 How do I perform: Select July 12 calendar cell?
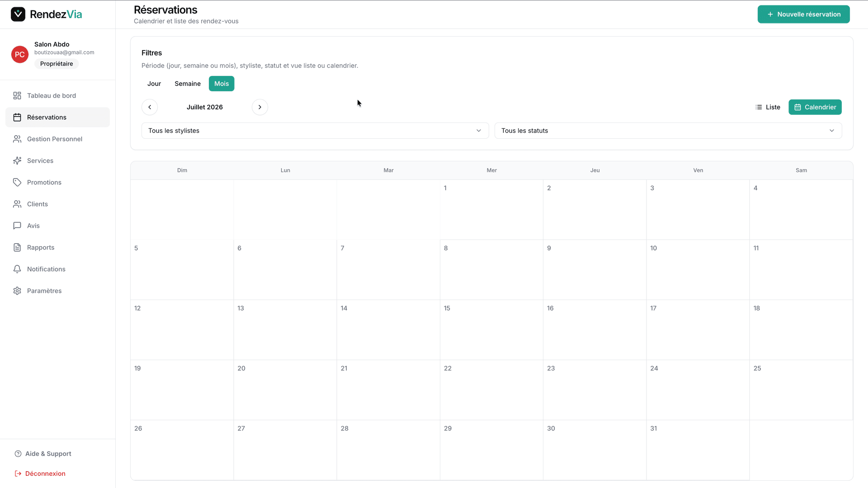pos(182,330)
